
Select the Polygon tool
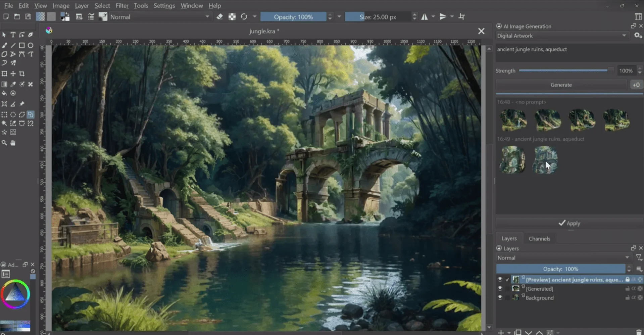(4, 54)
